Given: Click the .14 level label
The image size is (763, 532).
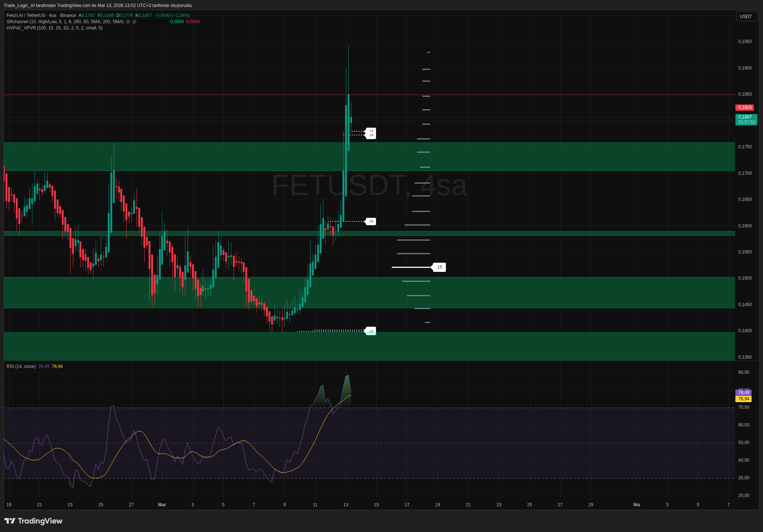Looking at the screenshot, I should (x=371, y=331).
